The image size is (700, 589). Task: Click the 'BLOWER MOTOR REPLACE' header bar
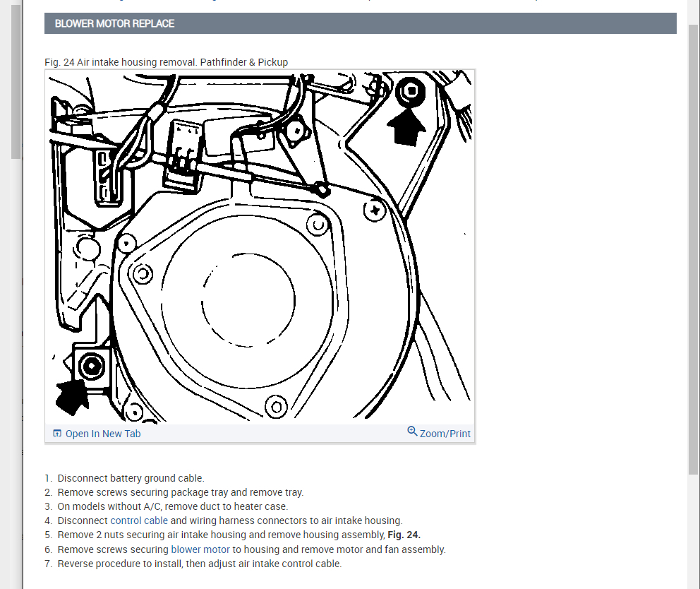tap(360, 23)
